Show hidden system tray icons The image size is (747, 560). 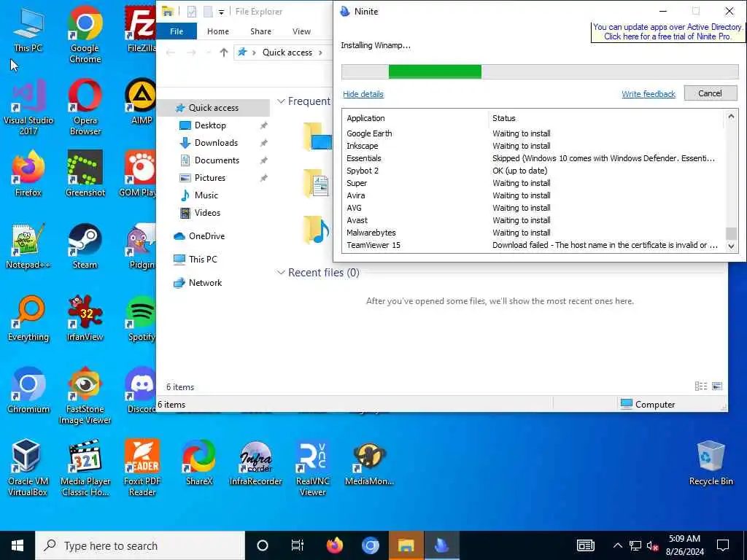click(x=617, y=545)
